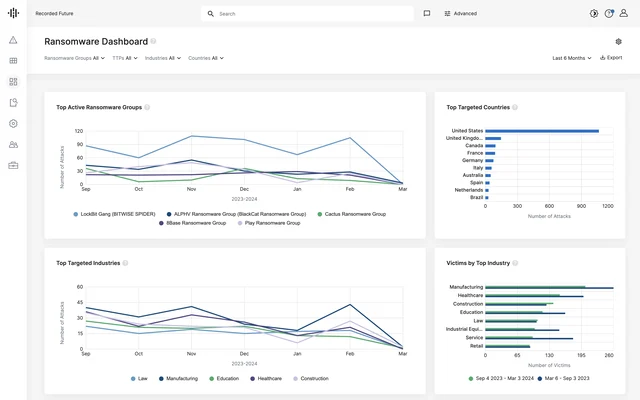Click the Australia country label
This screenshot has width=640, height=400.
(473, 175)
